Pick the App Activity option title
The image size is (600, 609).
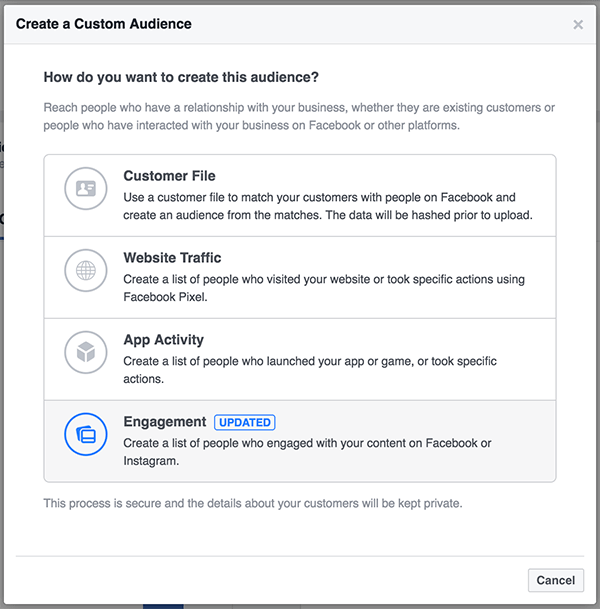[x=163, y=340]
